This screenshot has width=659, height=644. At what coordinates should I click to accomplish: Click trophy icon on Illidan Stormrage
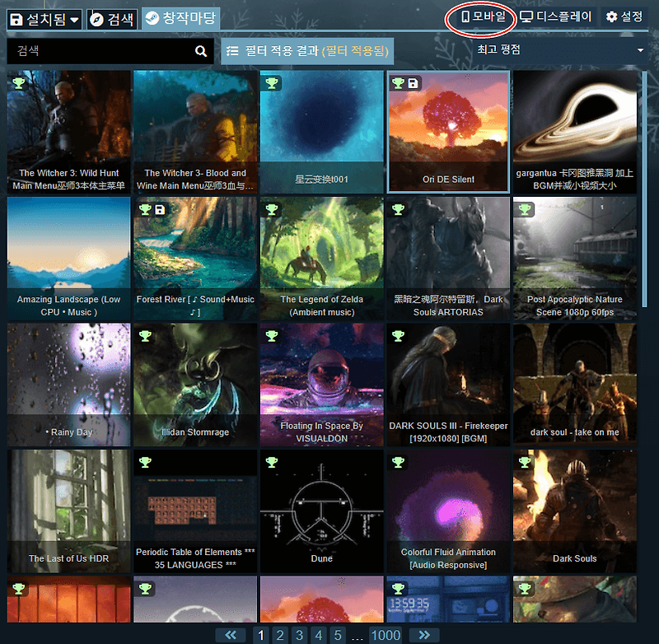click(x=145, y=336)
